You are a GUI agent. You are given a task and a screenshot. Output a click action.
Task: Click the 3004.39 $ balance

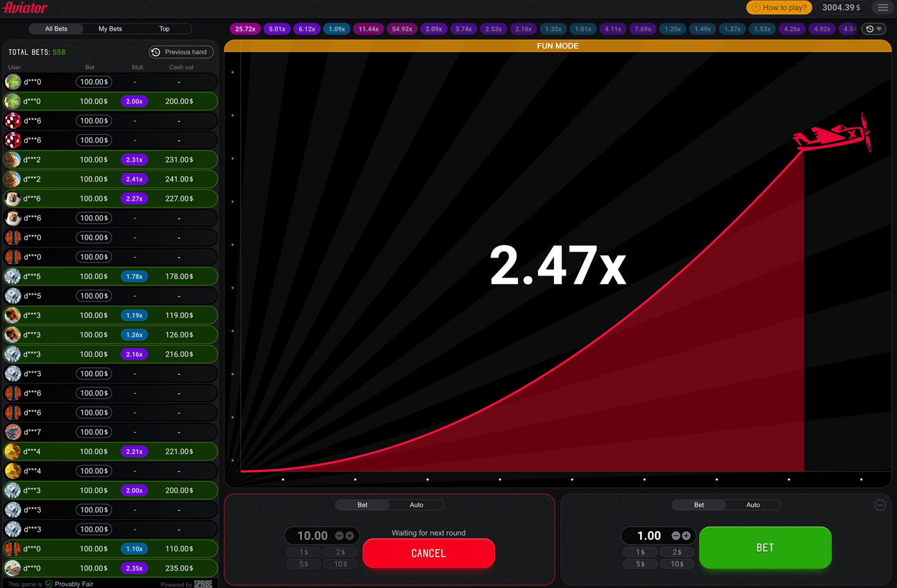[x=841, y=8]
